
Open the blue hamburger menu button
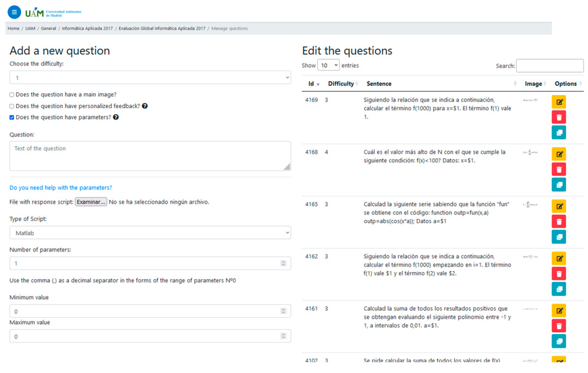(14, 12)
